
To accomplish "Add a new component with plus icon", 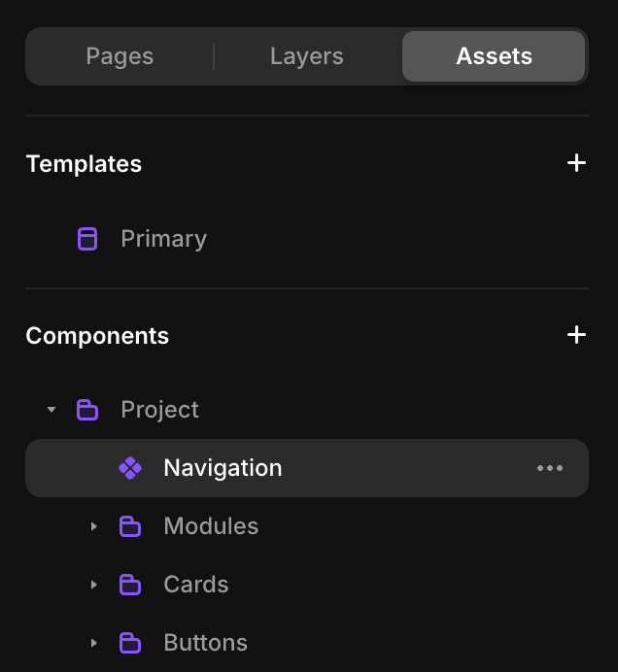I will 576,335.
